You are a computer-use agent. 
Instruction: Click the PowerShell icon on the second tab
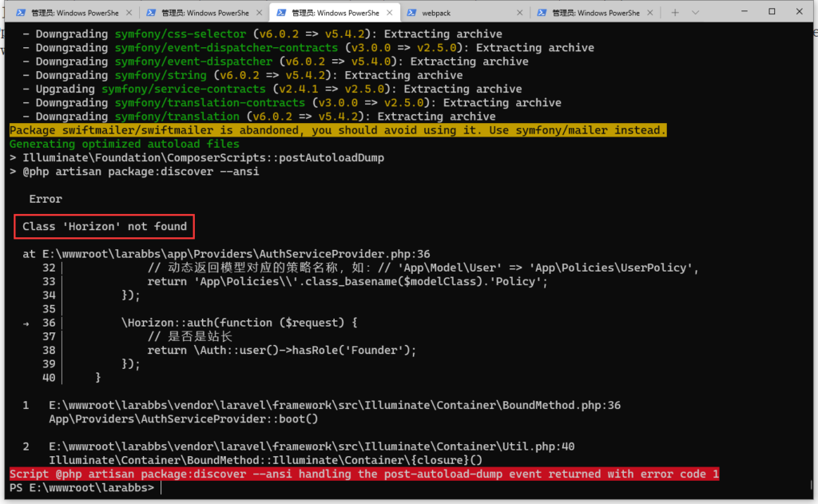[150, 12]
